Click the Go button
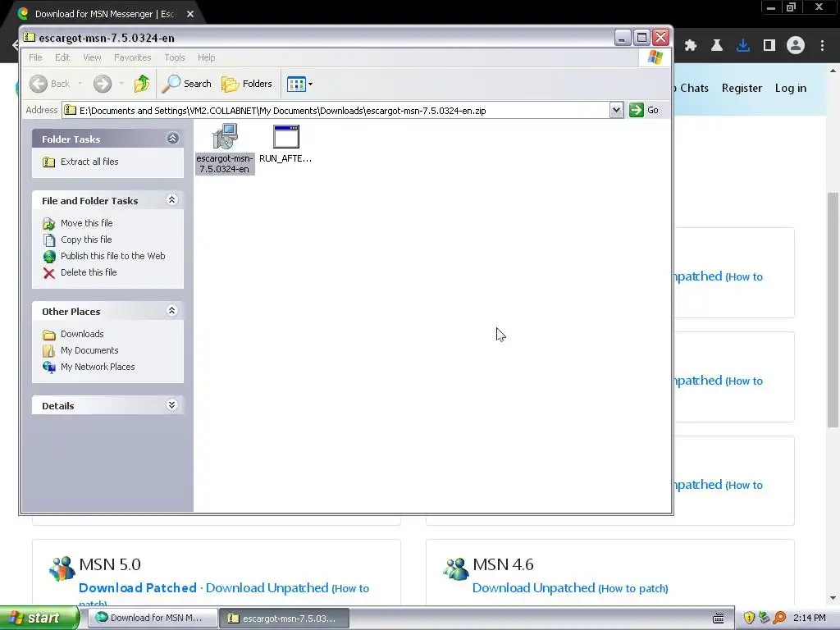 point(644,111)
